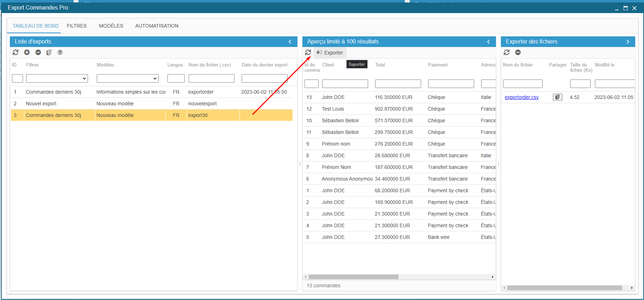
Task: Add a new export with plus icon
Action: [27, 52]
